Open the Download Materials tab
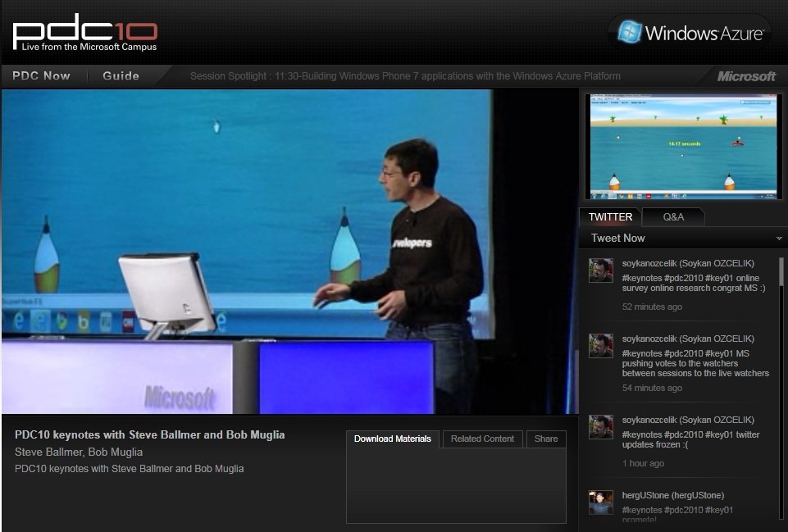Image resolution: width=788 pixels, height=532 pixels. pos(393,439)
